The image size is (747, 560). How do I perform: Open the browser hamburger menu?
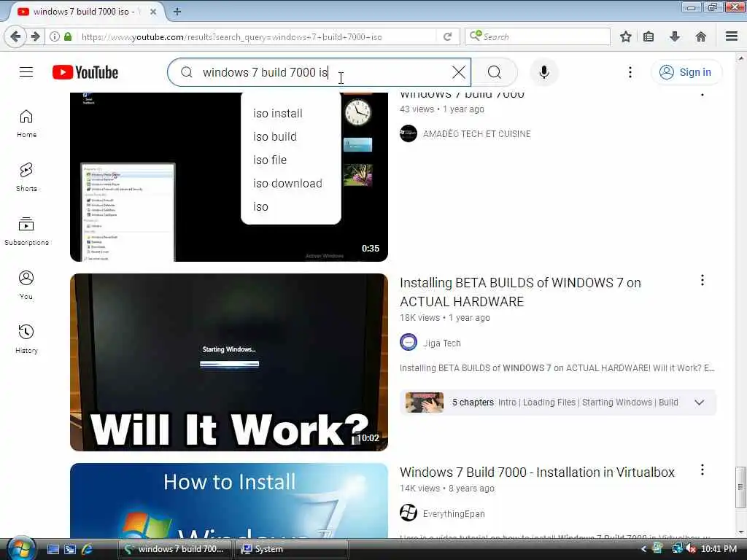(x=732, y=36)
